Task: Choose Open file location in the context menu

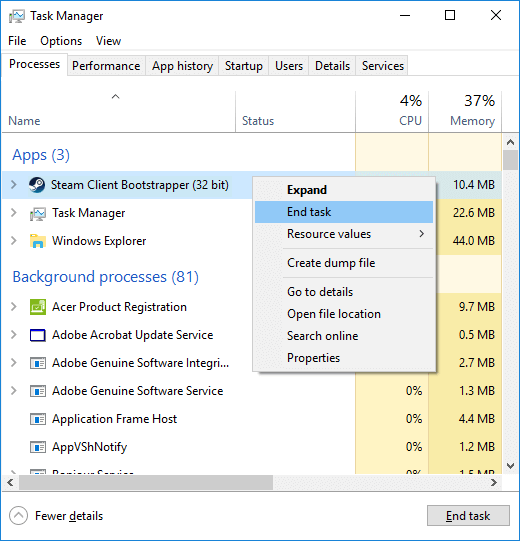Action: (344, 314)
